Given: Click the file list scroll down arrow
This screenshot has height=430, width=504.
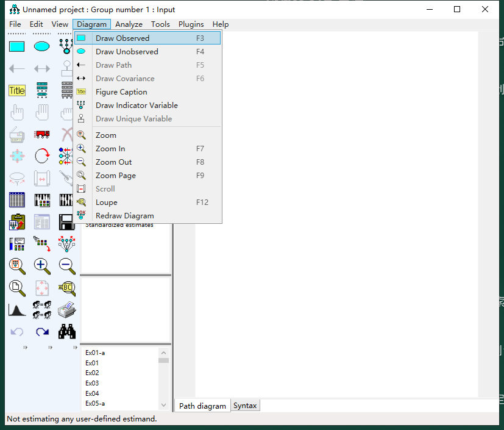Looking at the screenshot, I should point(163,405).
